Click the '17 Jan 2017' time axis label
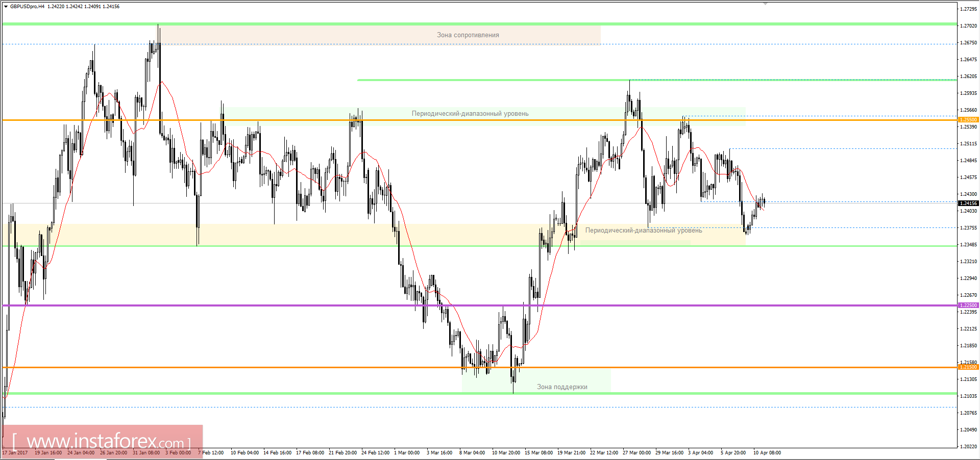The width and height of the screenshot is (980, 460). point(15,453)
